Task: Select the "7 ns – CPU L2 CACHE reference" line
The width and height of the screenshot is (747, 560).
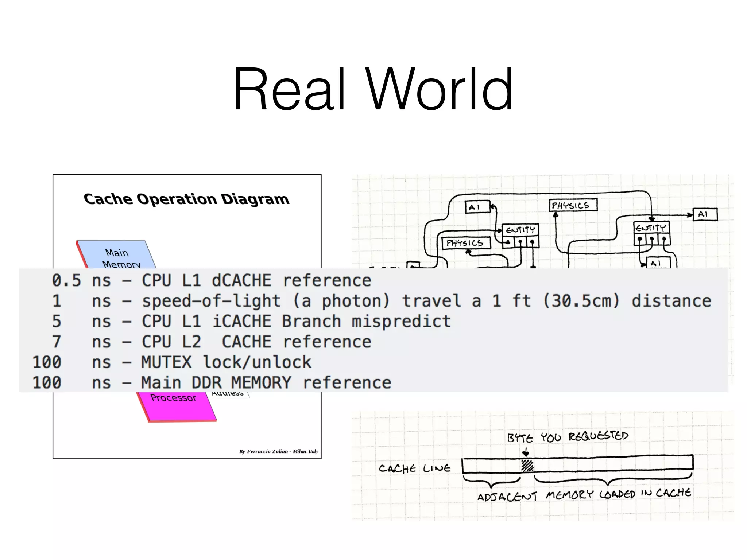Action: tap(211, 342)
